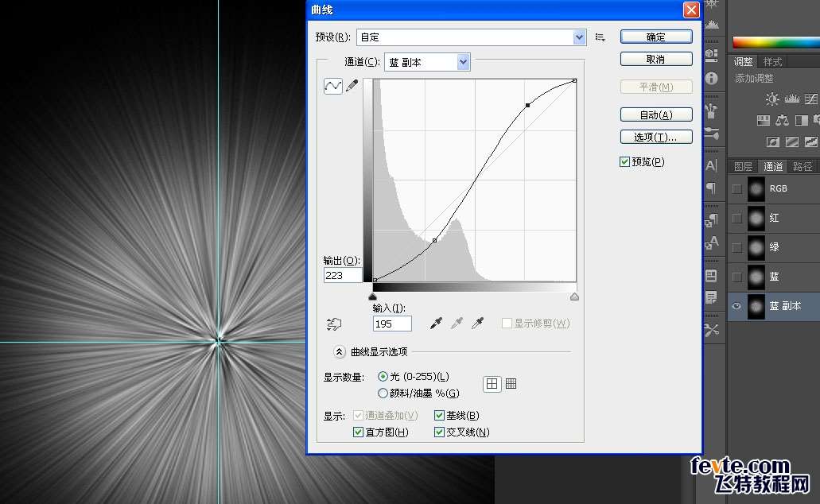Viewport: 820px width, 504px height.
Task: Add a Levels adjustment
Action: (791, 99)
